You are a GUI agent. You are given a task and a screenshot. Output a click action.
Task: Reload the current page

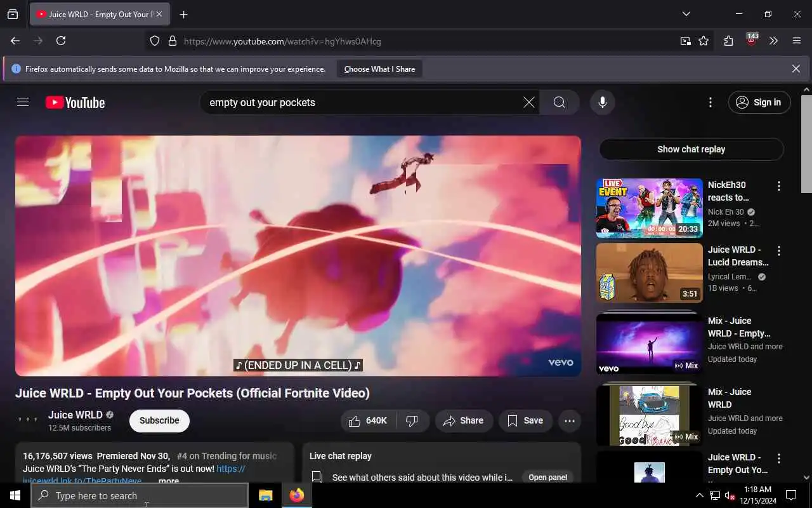61,41
